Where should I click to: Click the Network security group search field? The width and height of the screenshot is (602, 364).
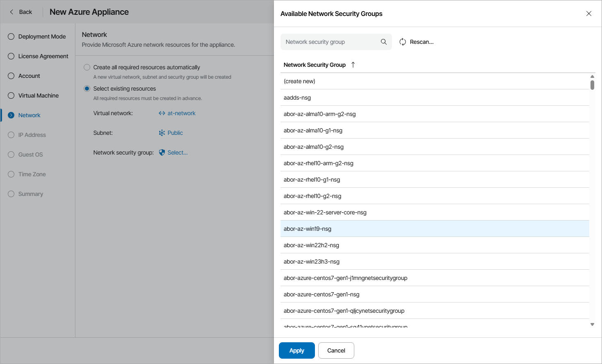click(x=330, y=42)
